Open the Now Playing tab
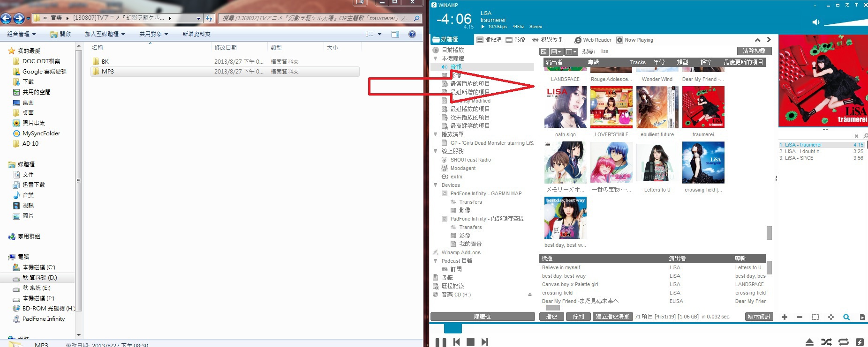This screenshot has width=868, height=347. 634,40
